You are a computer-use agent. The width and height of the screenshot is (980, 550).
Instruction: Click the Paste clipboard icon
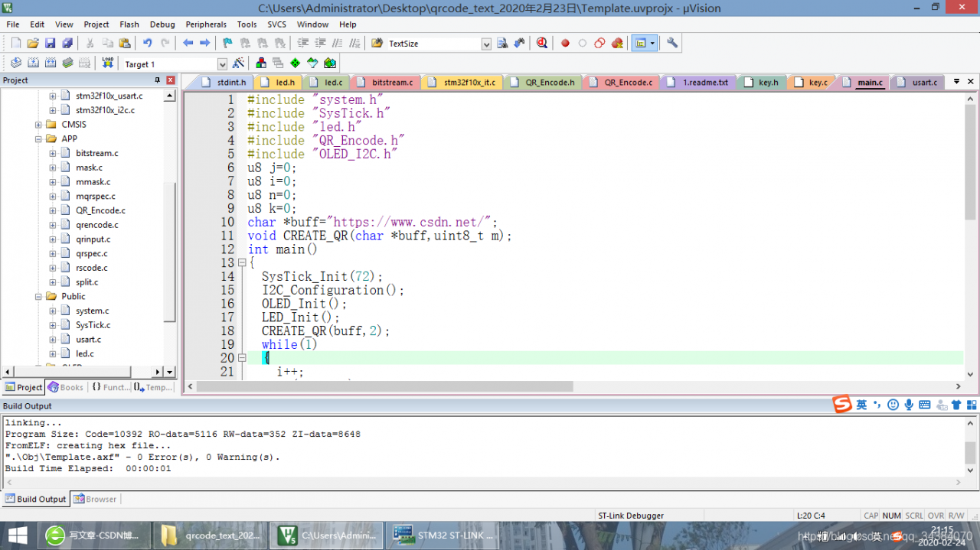(x=124, y=44)
